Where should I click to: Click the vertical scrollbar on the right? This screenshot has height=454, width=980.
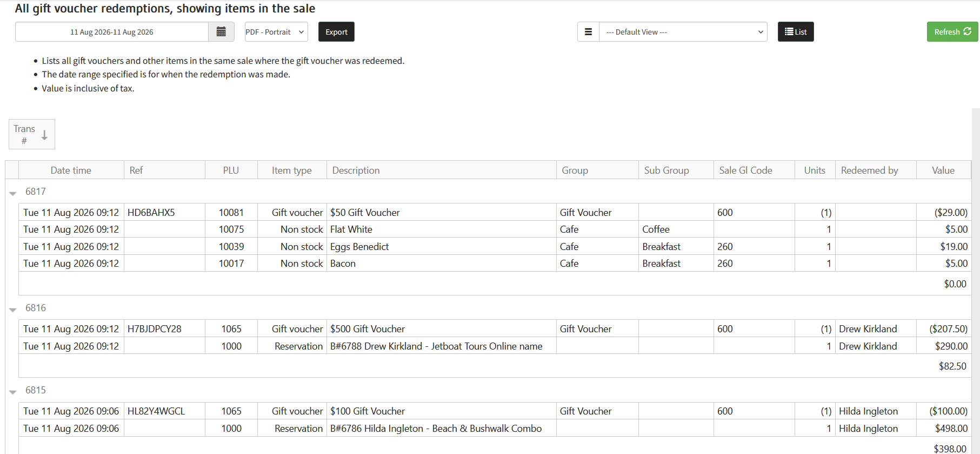click(976, 281)
